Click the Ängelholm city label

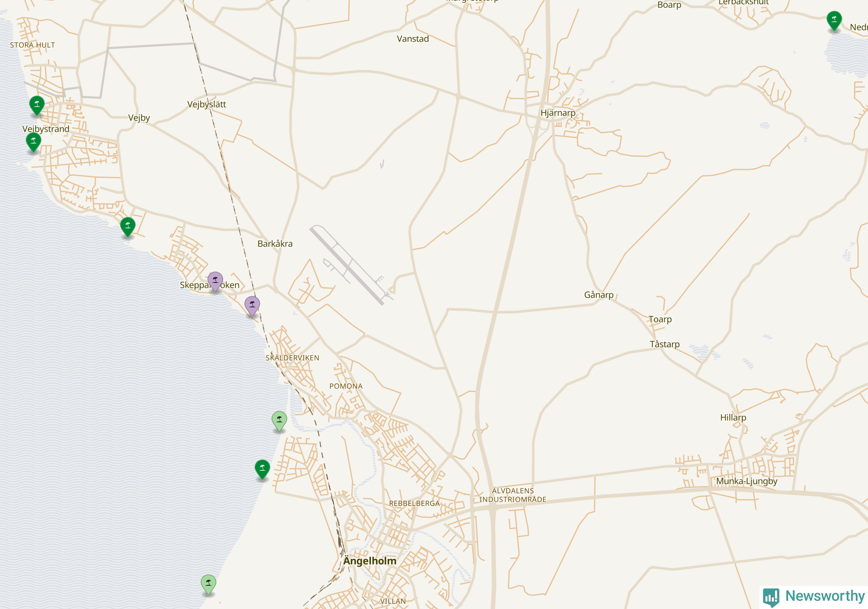pyautogui.click(x=370, y=561)
